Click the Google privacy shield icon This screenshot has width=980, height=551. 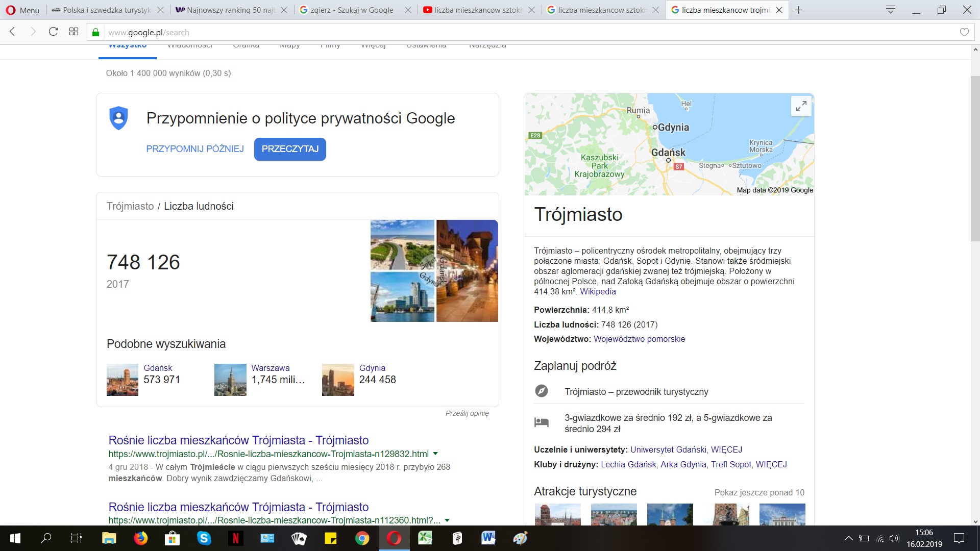pyautogui.click(x=118, y=118)
